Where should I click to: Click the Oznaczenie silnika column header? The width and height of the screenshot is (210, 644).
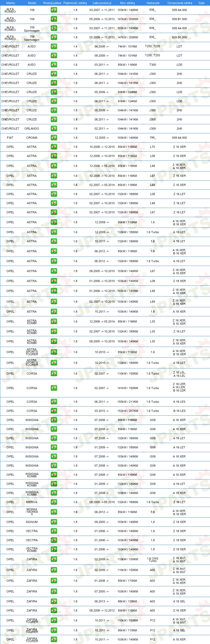(x=180, y=3)
